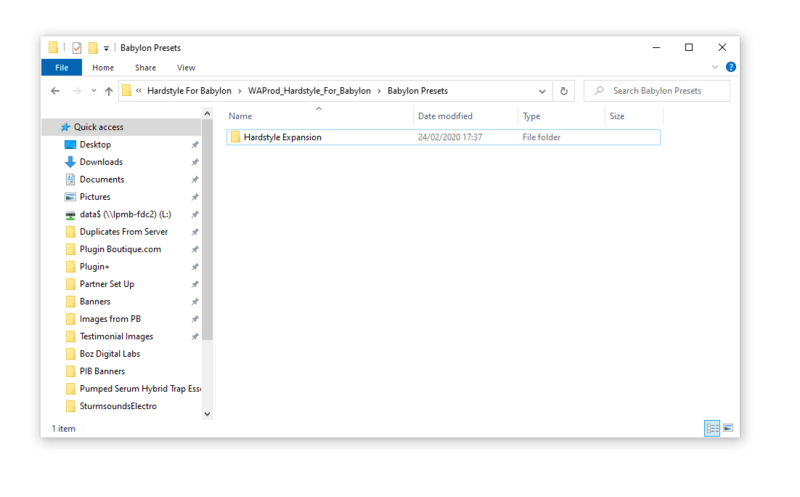Screen dimensions: 800x497
Task: Sort files by Date modified column
Action: coord(445,116)
